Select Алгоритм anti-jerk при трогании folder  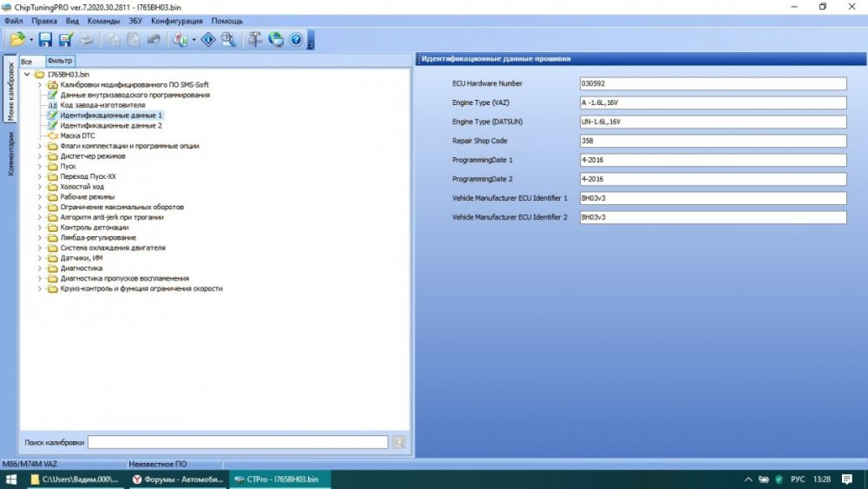(x=112, y=217)
